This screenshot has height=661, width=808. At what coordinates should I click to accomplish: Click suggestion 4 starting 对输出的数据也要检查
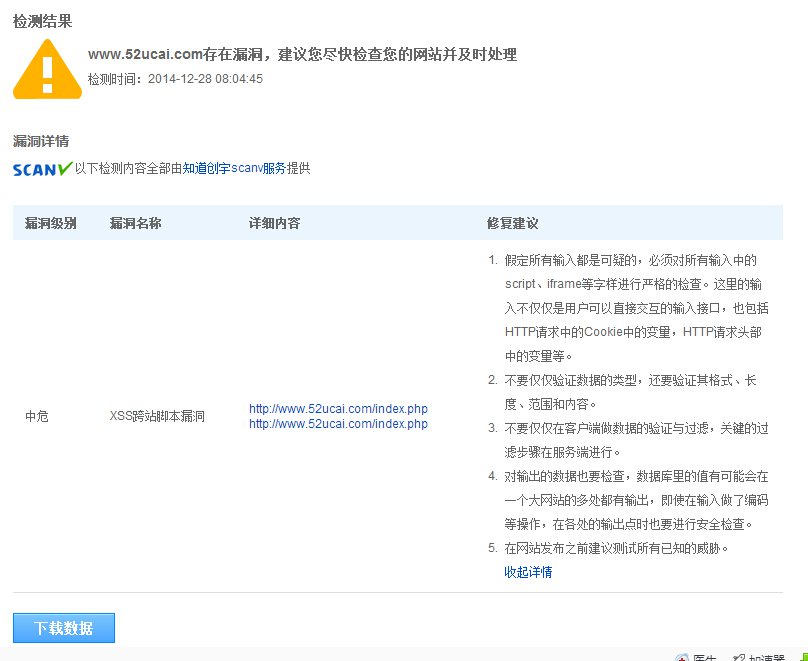(628, 500)
